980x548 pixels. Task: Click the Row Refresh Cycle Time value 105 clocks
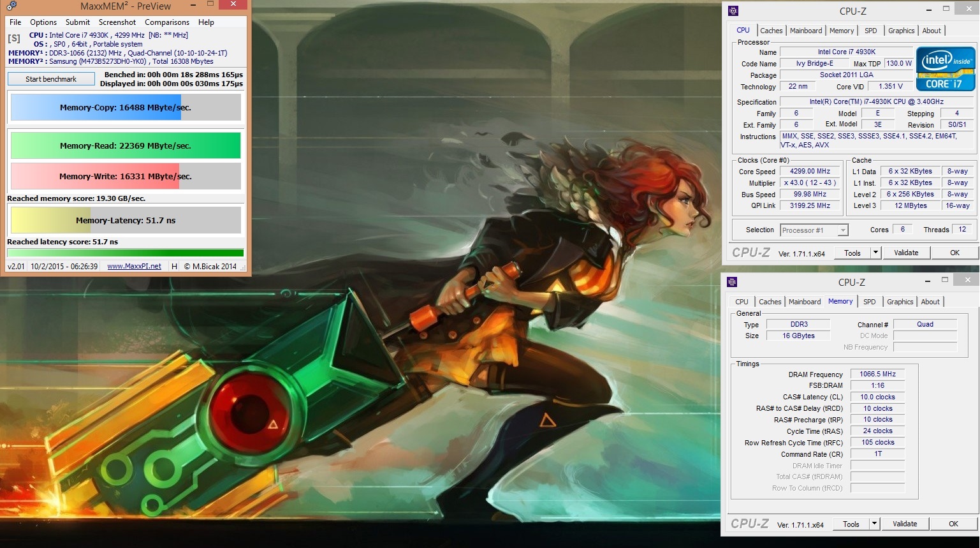pos(878,442)
